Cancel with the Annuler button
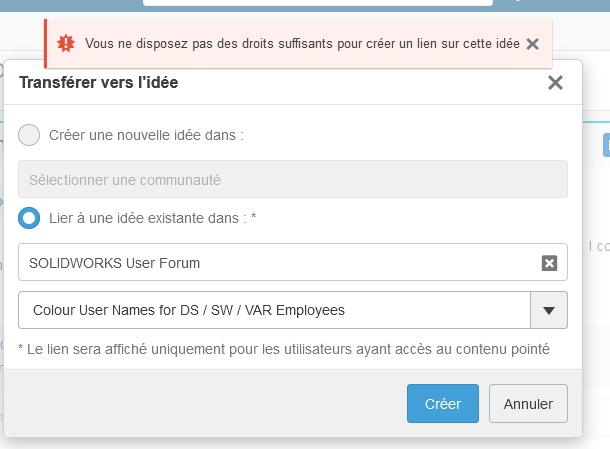This screenshot has height=449, width=610. 528,404
